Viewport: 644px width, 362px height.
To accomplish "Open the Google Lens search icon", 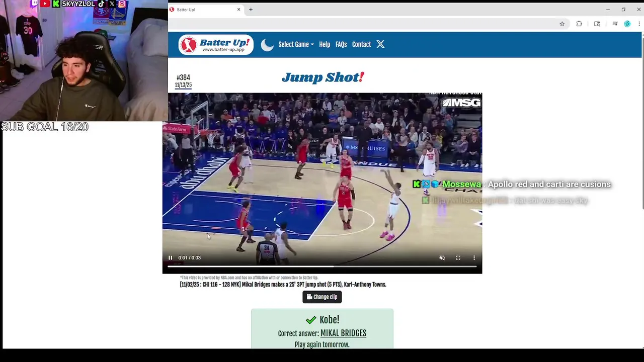I will point(597,24).
